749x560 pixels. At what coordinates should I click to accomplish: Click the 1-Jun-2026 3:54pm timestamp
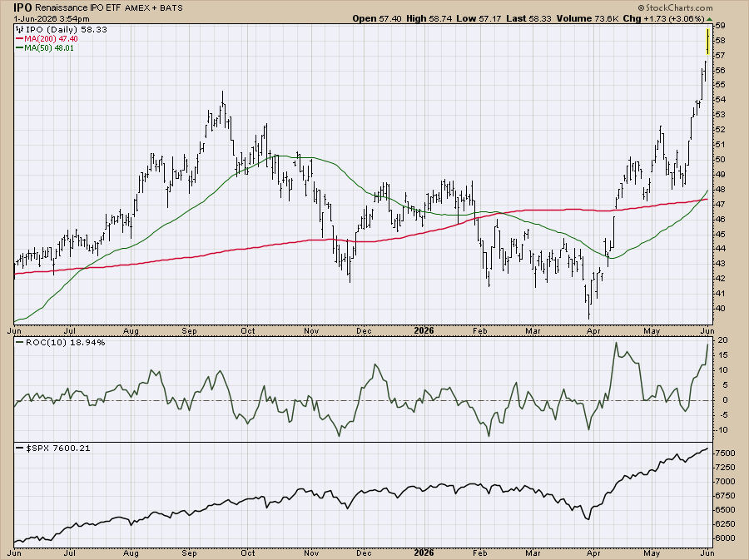51,18
